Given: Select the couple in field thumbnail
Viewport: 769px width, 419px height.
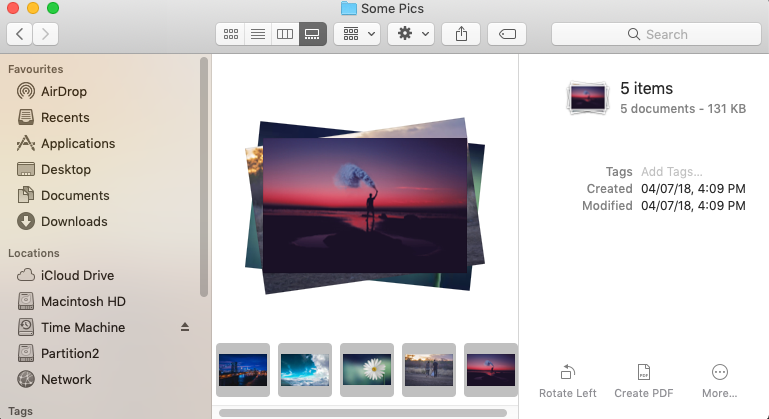Looking at the screenshot, I should (429, 370).
